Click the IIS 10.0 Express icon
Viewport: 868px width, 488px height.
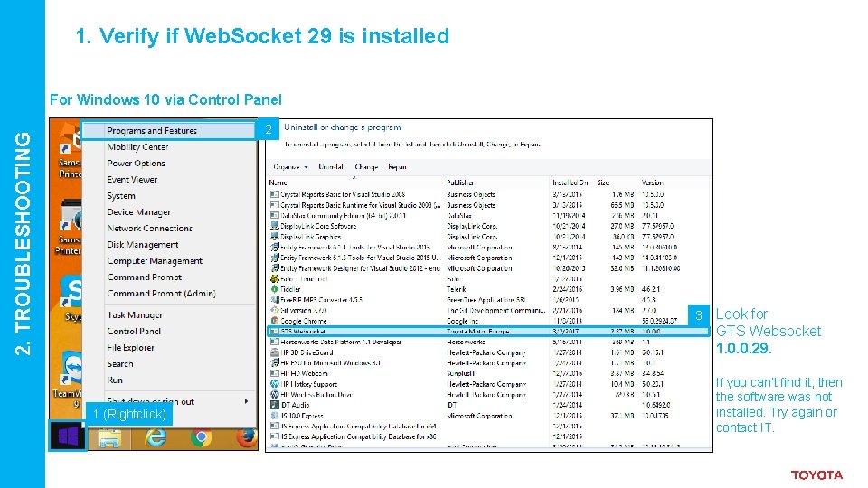click(x=274, y=416)
